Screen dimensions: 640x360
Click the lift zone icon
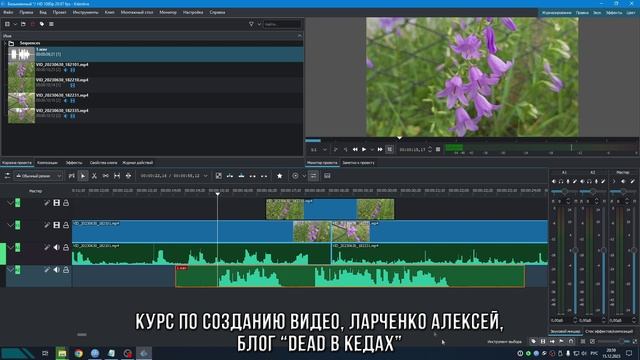point(264,176)
